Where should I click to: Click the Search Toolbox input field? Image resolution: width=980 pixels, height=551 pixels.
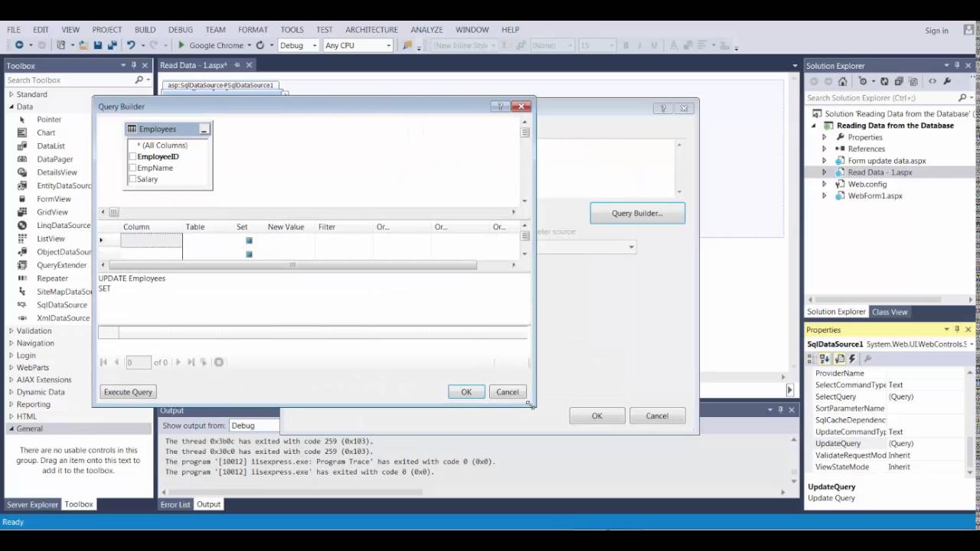coord(69,80)
